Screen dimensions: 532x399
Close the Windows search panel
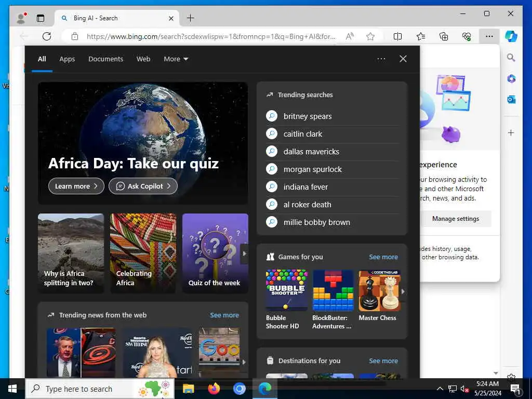tap(403, 59)
